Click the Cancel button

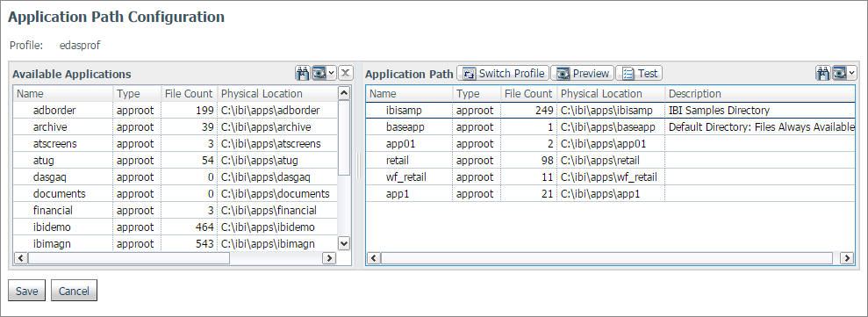point(75,291)
